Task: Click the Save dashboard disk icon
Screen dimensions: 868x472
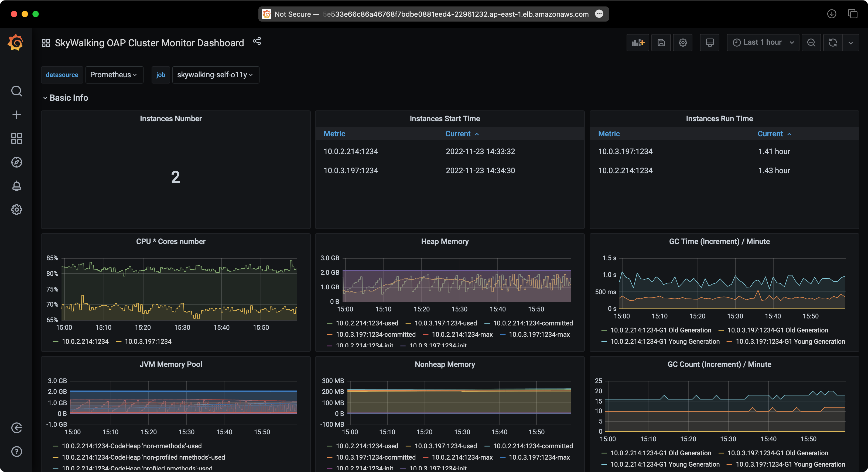Action: click(661, 43)
